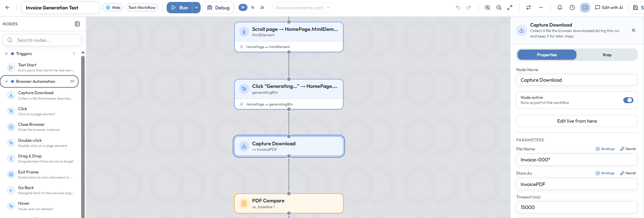Pick the Go Back node
Viewport: 644px width, 218px height.
point(41,190)
